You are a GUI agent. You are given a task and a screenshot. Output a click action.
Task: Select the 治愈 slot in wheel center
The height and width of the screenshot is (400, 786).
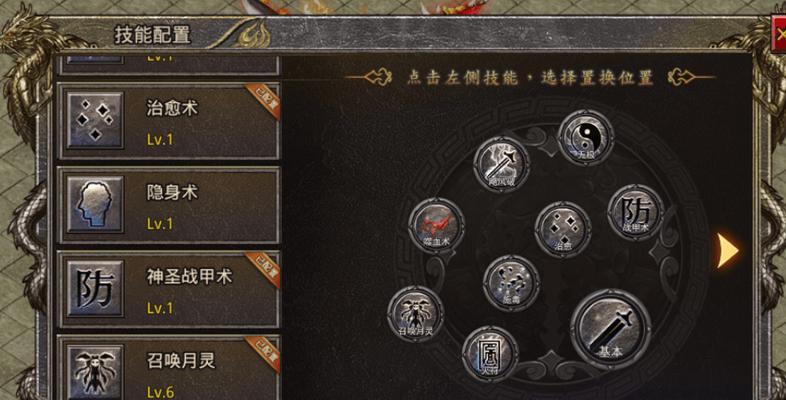[562, 230]
